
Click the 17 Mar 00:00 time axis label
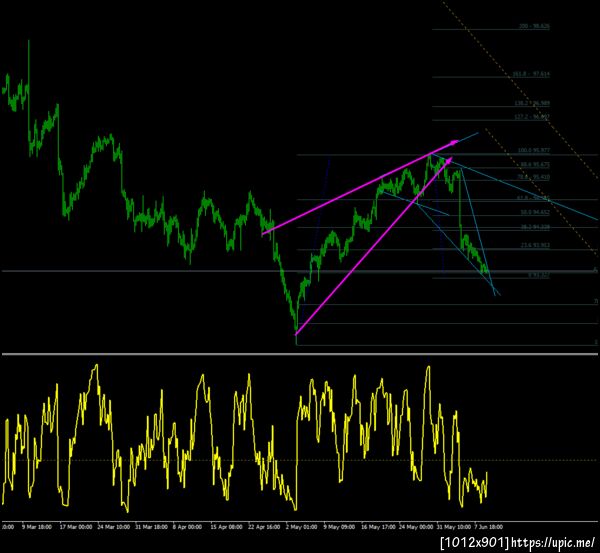[76, 527]
